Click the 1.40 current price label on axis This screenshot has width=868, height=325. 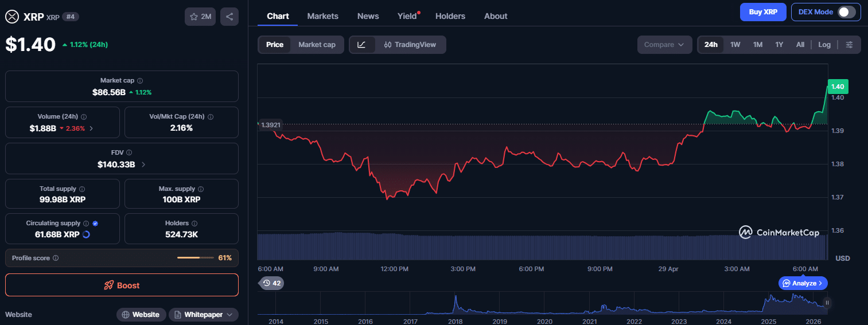coord(838,87)
